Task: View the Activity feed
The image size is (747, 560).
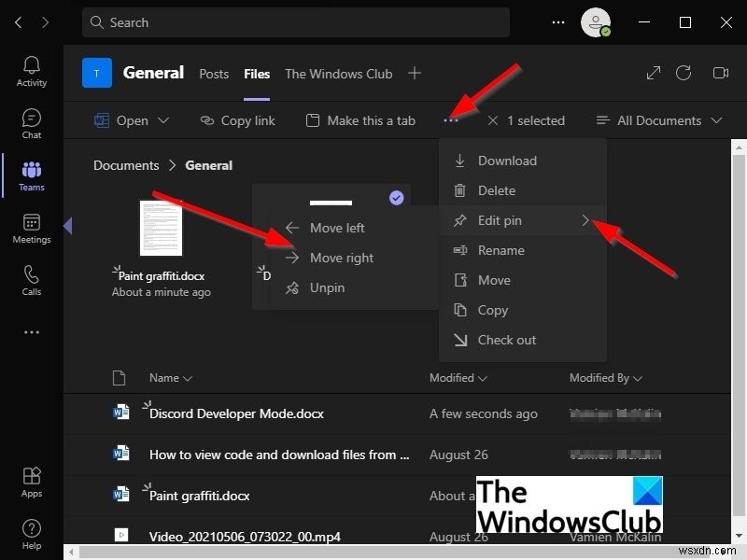Action: (31, 70)
